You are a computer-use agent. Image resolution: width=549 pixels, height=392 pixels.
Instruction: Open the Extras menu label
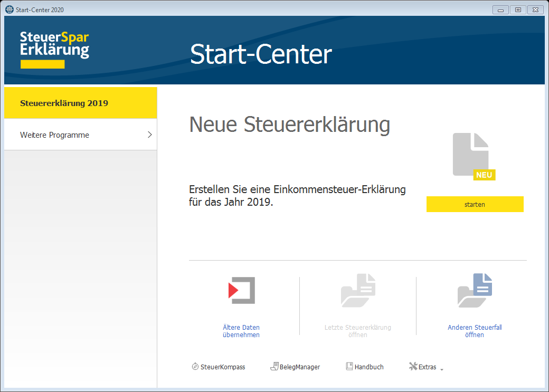tap(427, 367)
